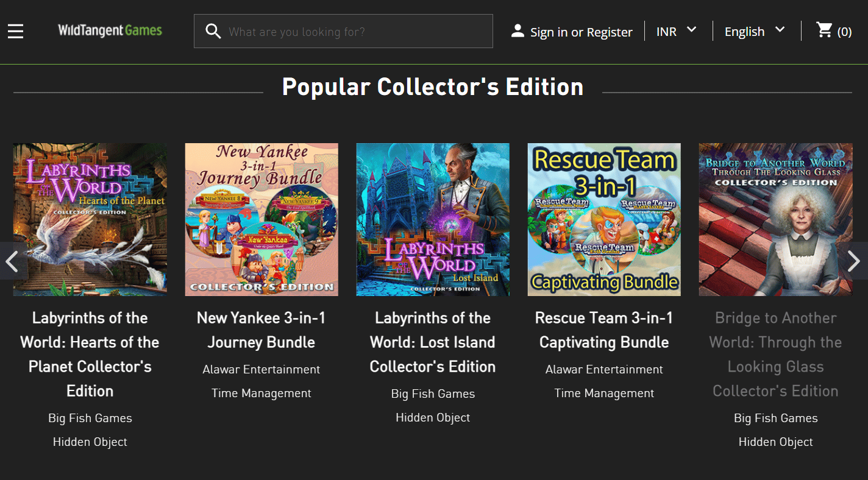The image size is (868, 480).
Task: Click the left carousel arrow
Action: point(11,261)
